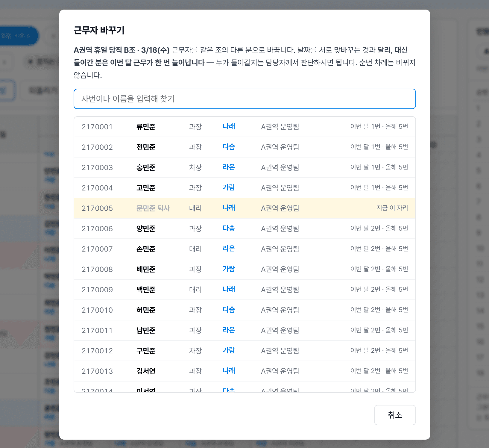489x448 pixels.
Task: Click the highlighted 문민준 퇴사 row
Action: (x=245, y=208)
